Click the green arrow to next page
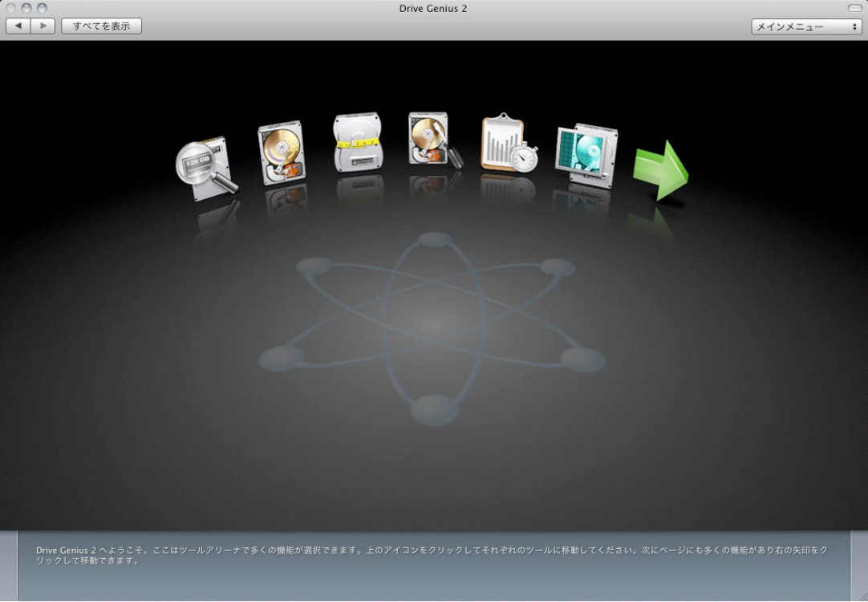This screenshot has width=868, height=602. 660,170
